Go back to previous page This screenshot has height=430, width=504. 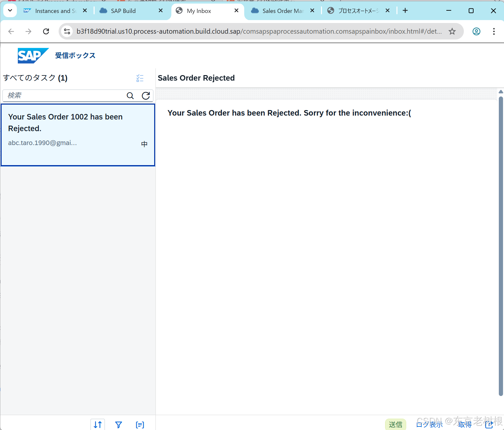[x=11, y=31]
